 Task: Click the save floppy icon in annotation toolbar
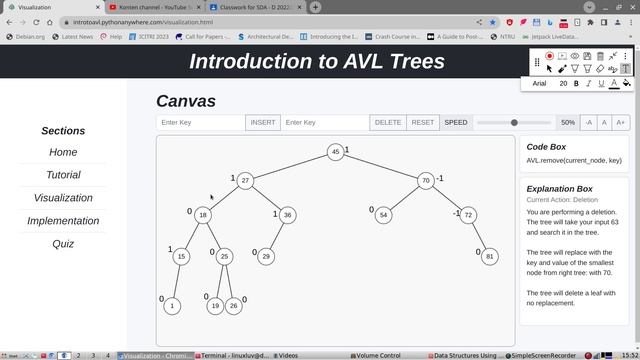587,56
